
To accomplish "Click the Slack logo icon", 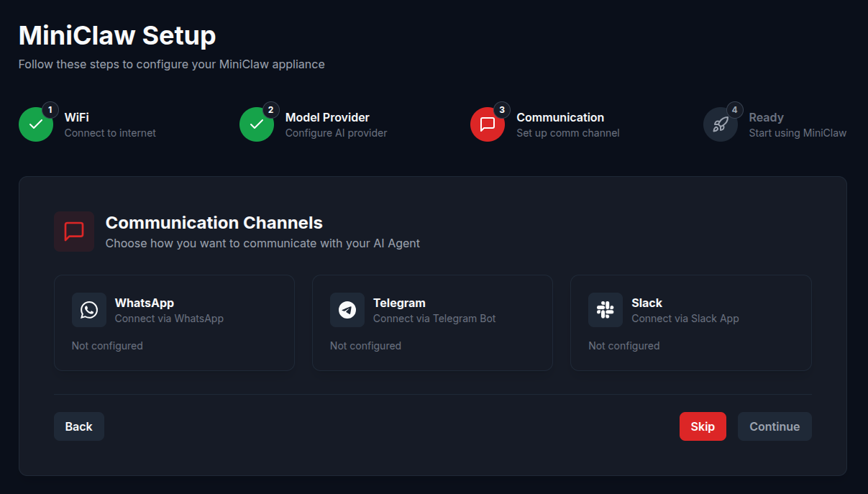I will point(606,310).
